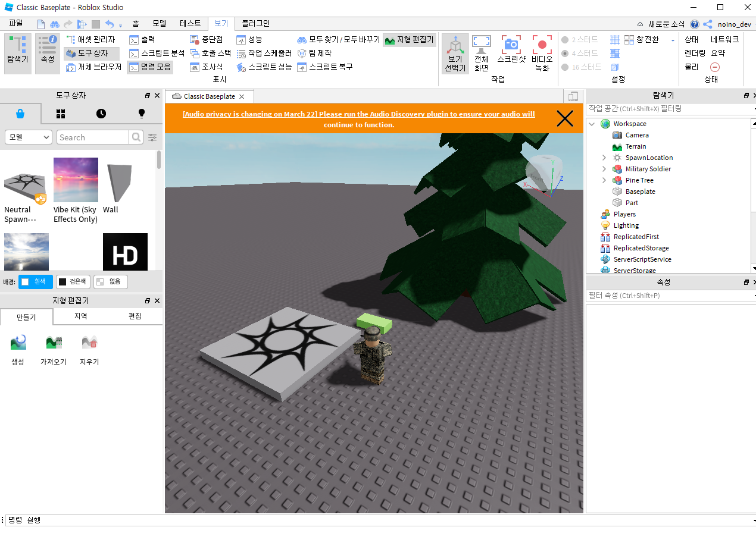Expand the Military Soldier node

click(604, 169)
